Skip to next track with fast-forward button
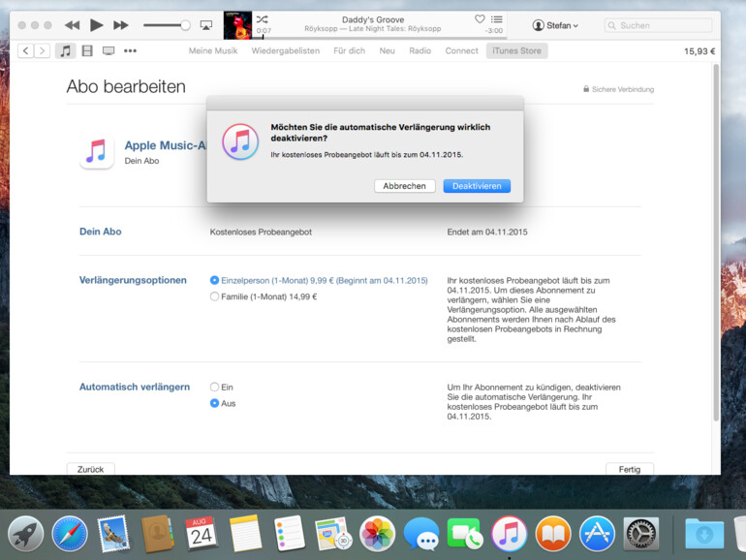 click(x=121, y=25)
